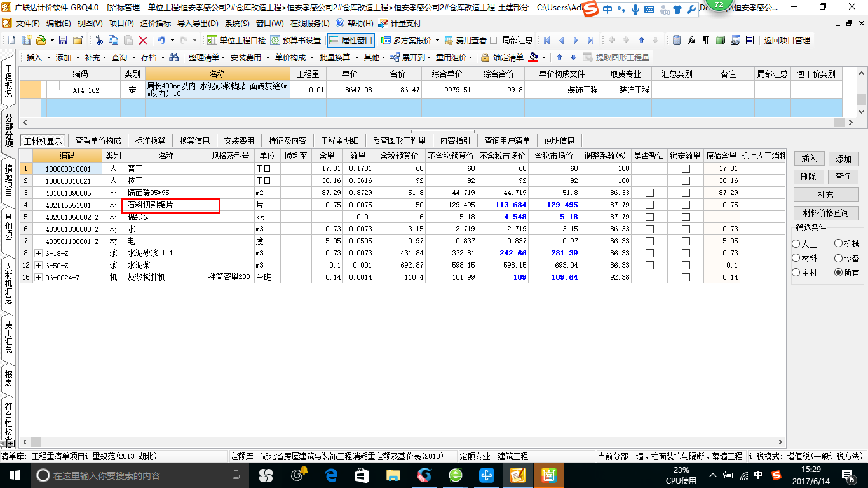Toggle the 属性窗口 property window button

point(351,40)
